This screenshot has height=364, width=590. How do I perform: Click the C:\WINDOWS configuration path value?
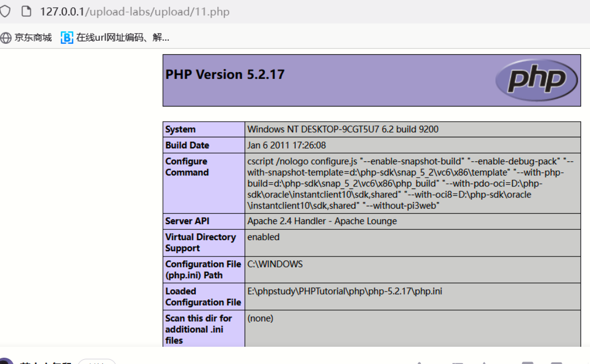(275, 264)
